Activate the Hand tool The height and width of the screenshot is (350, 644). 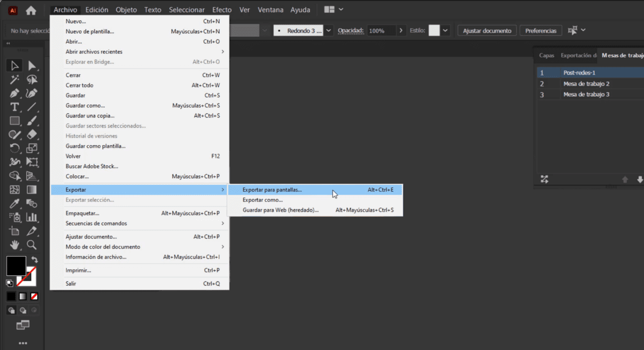coord(14,245)
